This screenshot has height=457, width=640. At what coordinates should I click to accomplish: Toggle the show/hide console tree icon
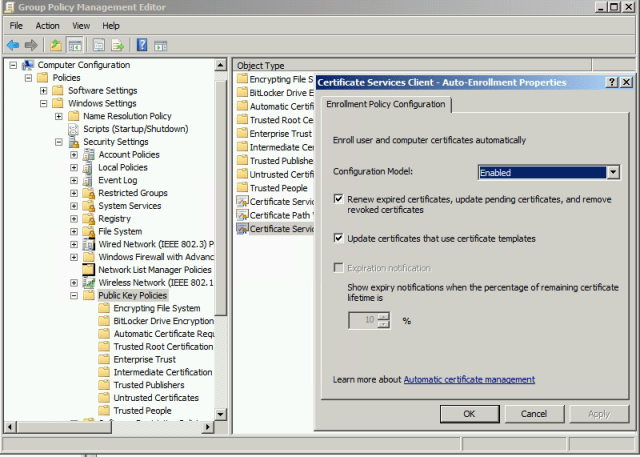click(x=75, y=45)
